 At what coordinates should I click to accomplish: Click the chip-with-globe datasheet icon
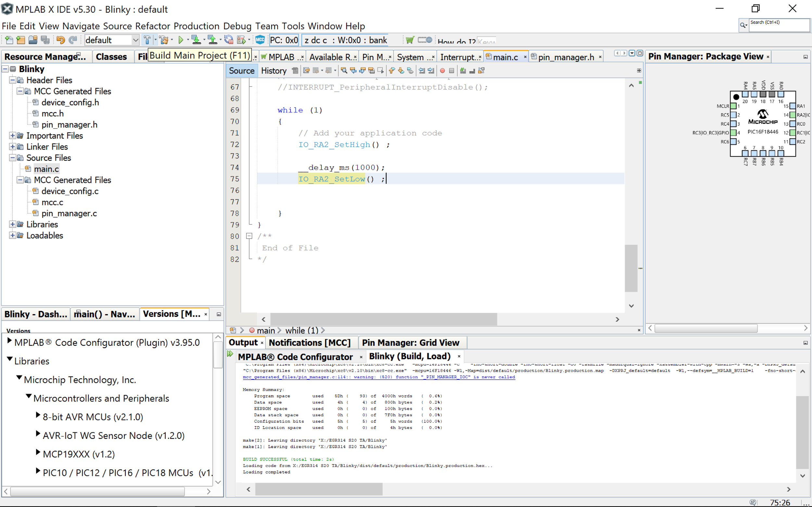[425, 40]
